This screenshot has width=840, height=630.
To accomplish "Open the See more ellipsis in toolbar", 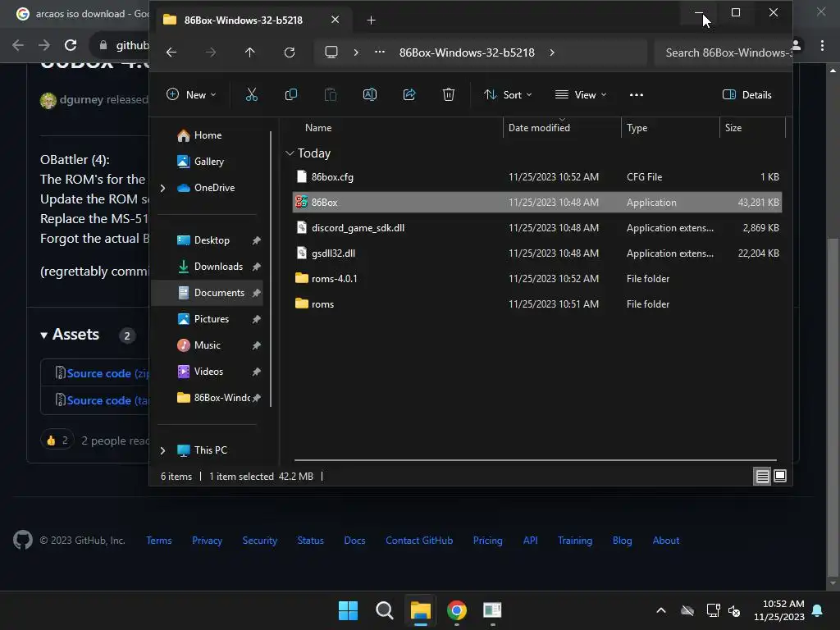I will (x=637, y=95).
